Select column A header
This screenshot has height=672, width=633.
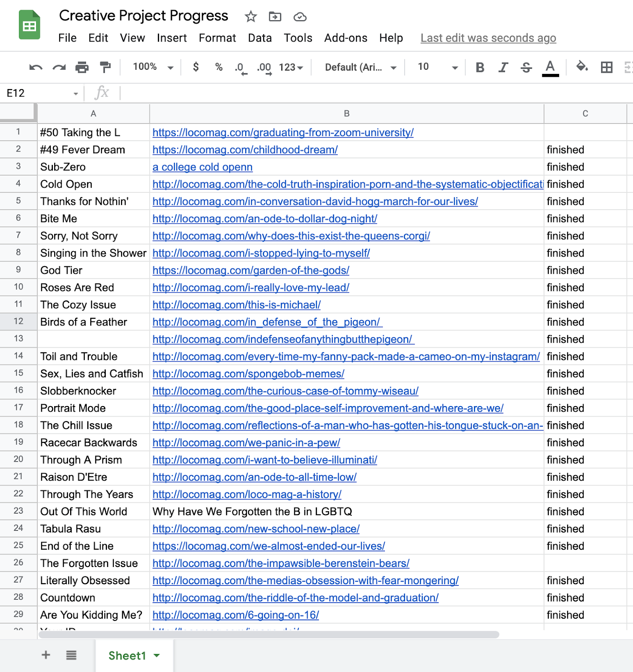pyautogui.click(x=93, y=113)
